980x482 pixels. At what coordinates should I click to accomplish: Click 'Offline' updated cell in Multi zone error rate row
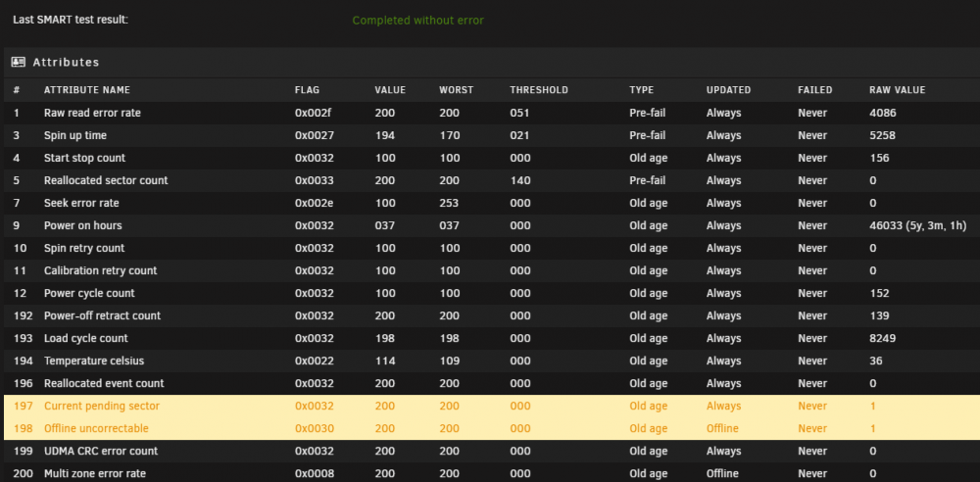(722, 473)
